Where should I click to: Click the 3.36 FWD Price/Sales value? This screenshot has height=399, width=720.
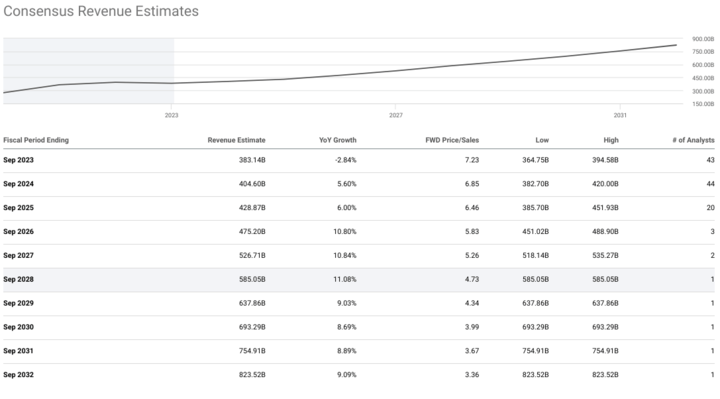click(472, 375)
